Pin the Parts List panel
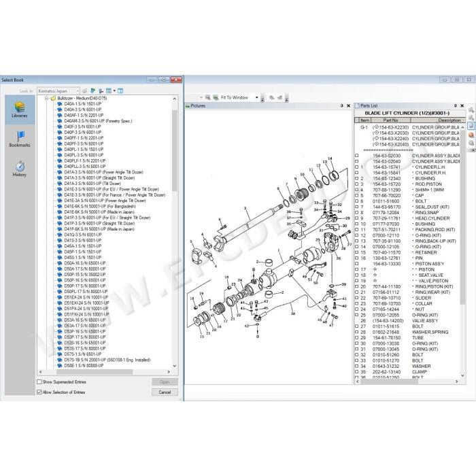Viewport: 476px width, 476px height. [x=456, y=105]
